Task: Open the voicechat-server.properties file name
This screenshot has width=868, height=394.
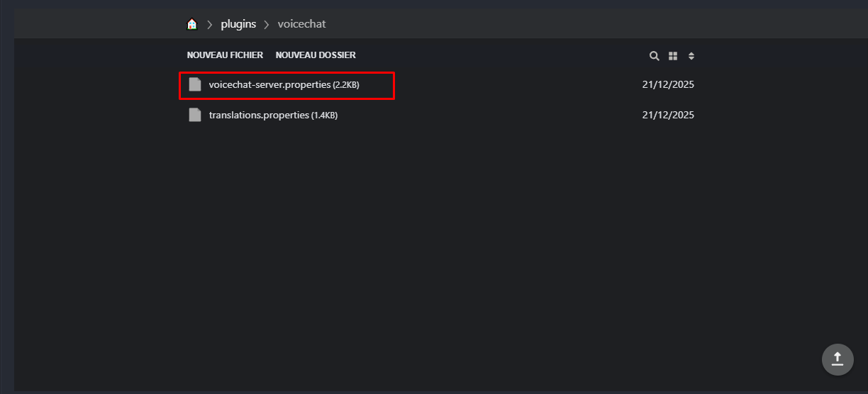Action: click(269, 85)
